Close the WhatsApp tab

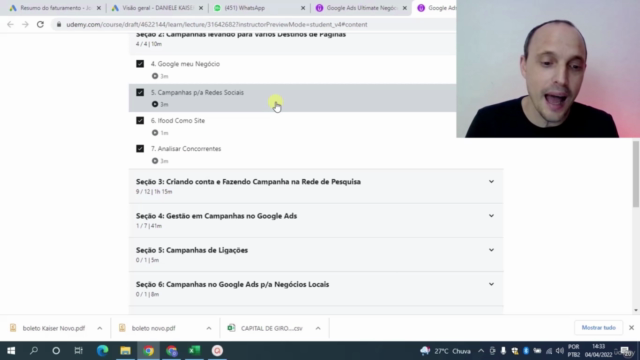[x=303, y=8]
